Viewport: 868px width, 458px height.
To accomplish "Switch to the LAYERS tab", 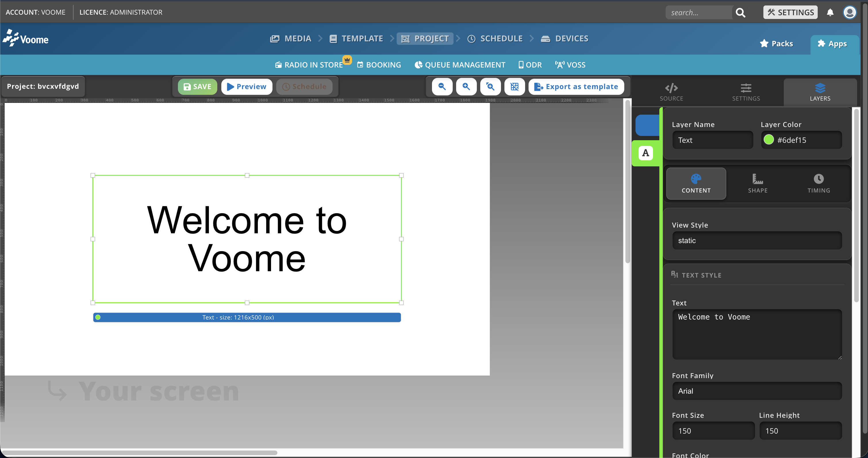I will [820, 92].
